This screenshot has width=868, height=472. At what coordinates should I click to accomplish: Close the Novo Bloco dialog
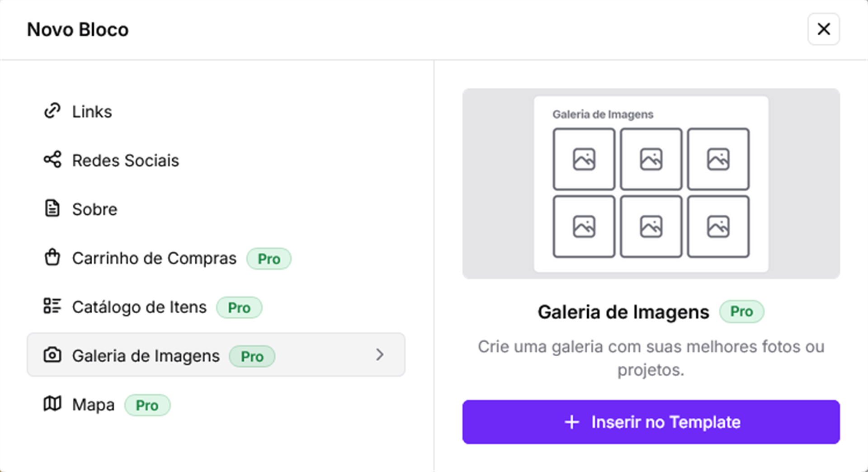pos(823,29)
